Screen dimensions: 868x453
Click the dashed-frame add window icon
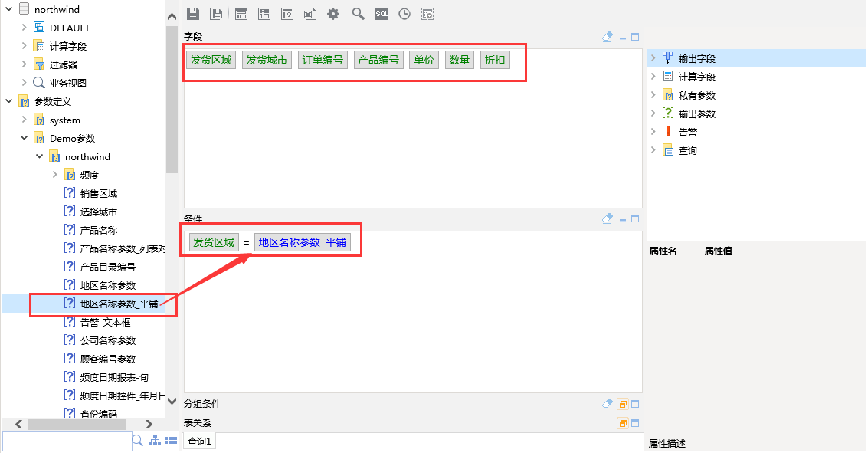tap(427, 14)
